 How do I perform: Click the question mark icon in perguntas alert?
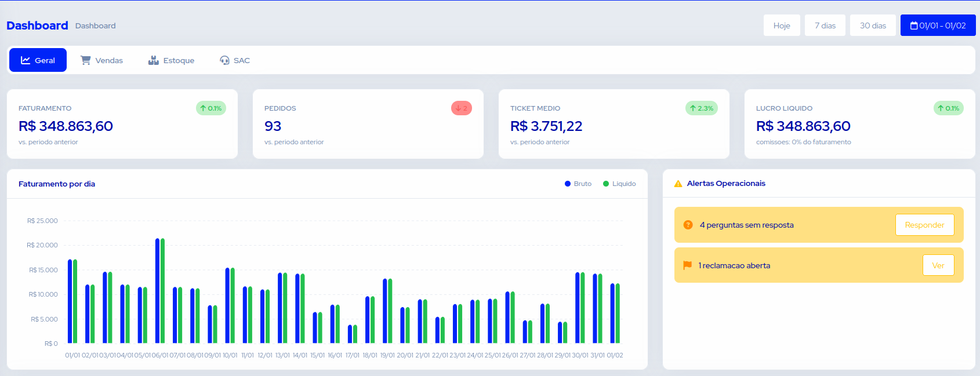(x=688, y=225)
